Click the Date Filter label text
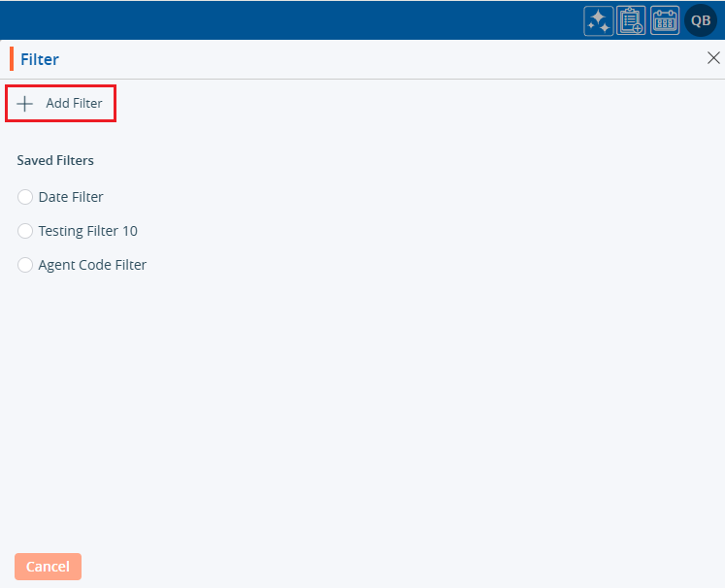The image size is (725, 588). (71, 197)
